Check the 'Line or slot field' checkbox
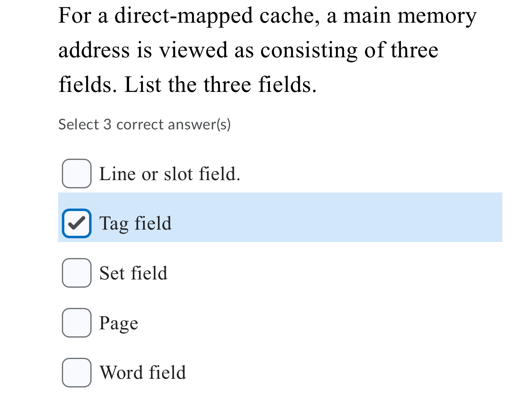Screen dimensions: 532x399 tap(76, 174)
